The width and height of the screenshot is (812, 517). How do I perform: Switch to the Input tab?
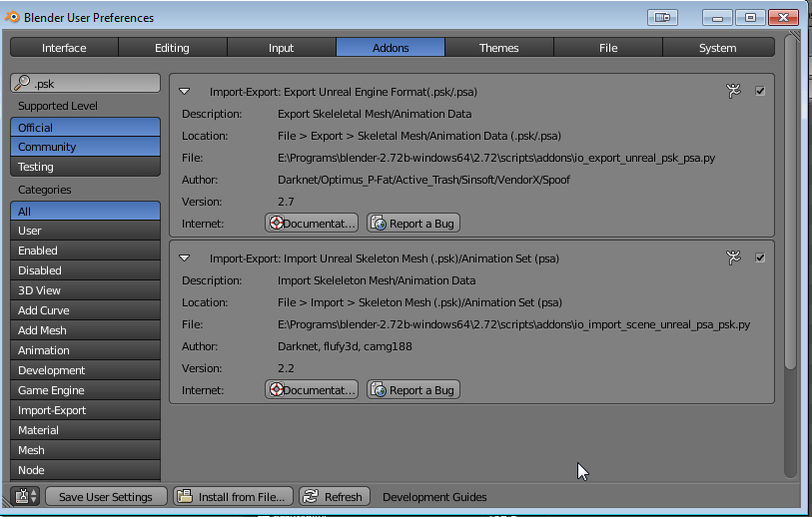pos(282,48)
